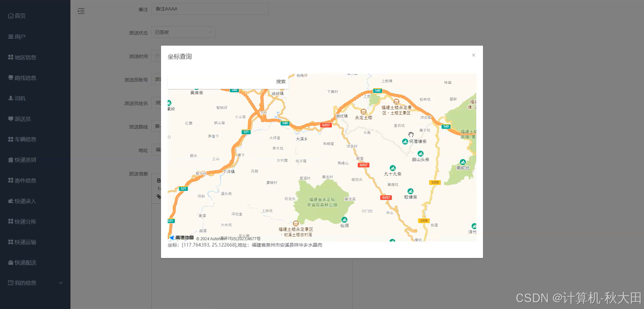Click the 崩山头寨 mountain marker icon
This screenshot has width=644, height=309.
point(421,154)
